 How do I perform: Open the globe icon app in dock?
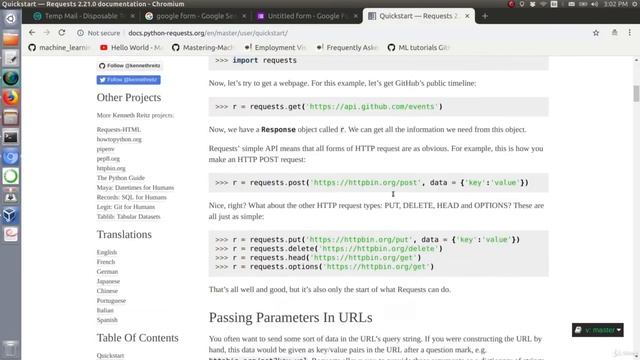coord(11,78)
